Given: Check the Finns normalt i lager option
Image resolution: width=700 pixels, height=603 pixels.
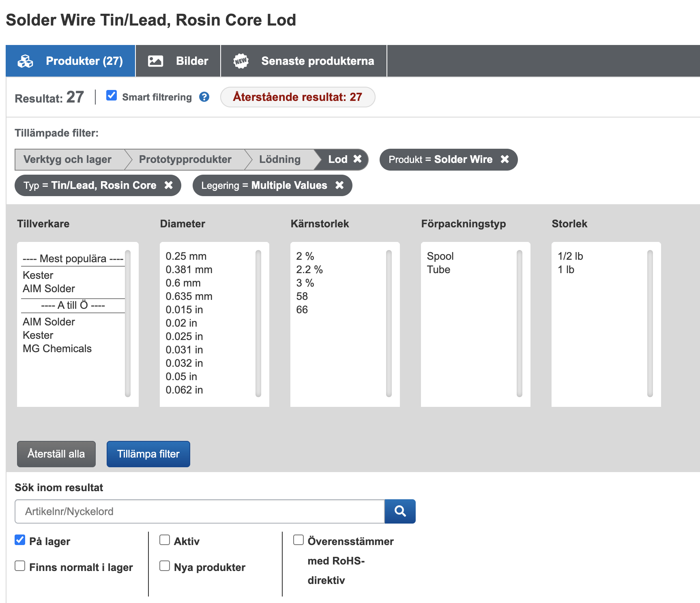Looking at the screenshot, I should click(20, 566).
